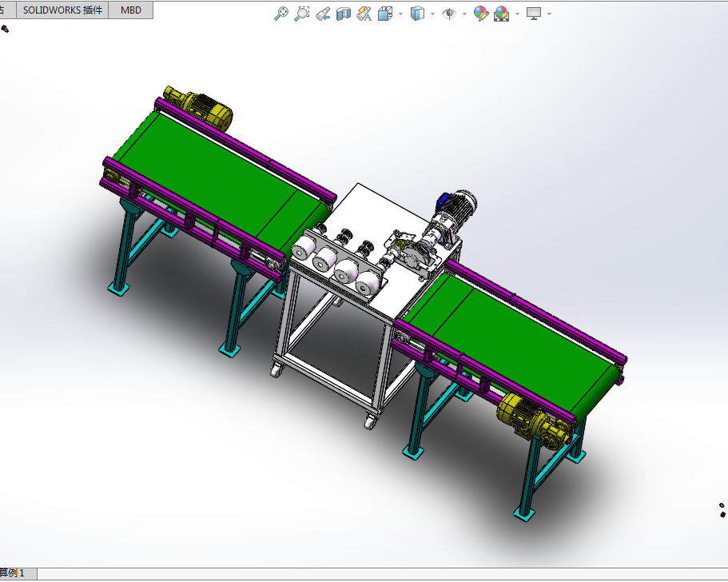Open Edit Appearance color ball icon

tap(481, 14)
